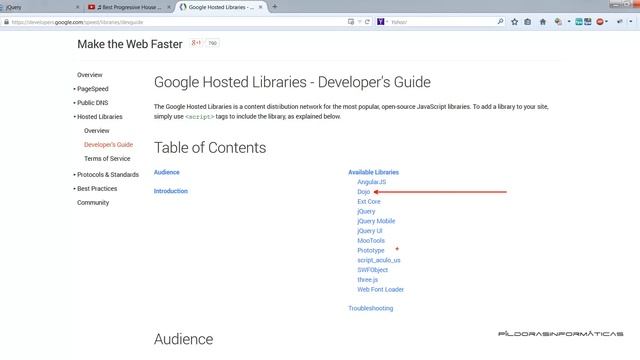Viewport: 640px width, 360px height.
Task: Jump to Available Libraries section
Action: tap(373, 172)
